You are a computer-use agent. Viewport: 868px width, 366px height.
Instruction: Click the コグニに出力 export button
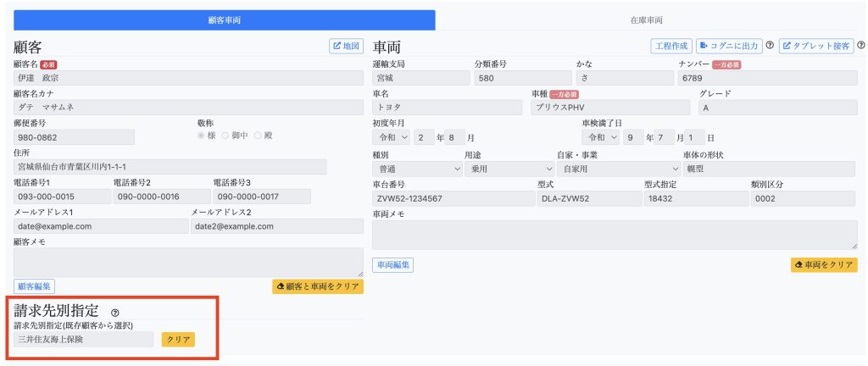pos(728,46)
